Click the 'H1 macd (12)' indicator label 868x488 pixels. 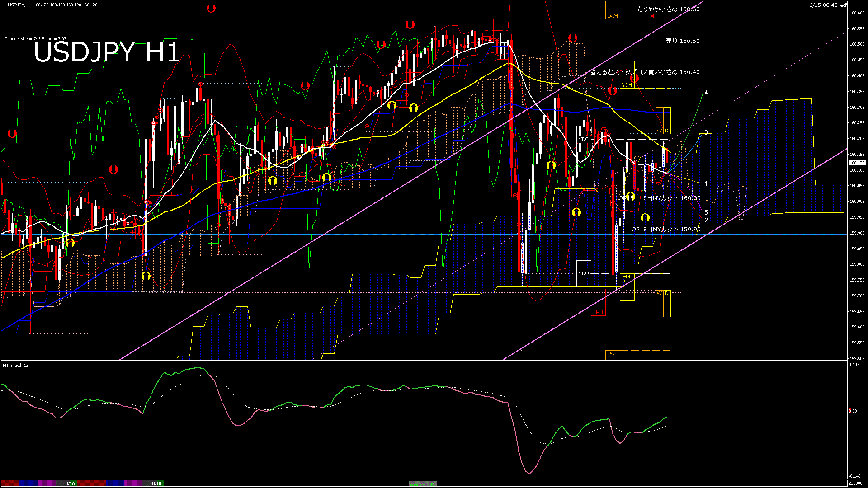tap(16, 365)
